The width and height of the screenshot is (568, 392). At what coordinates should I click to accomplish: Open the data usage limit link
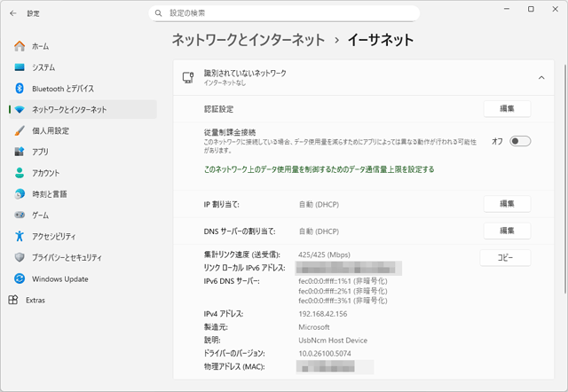click(x=319, y=169)
